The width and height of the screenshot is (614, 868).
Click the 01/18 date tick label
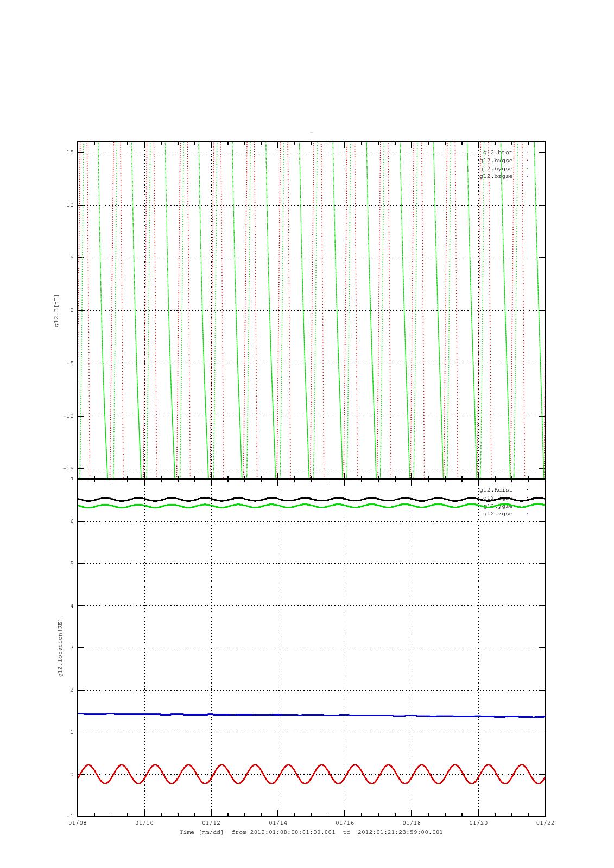click(x=412, y=822)
